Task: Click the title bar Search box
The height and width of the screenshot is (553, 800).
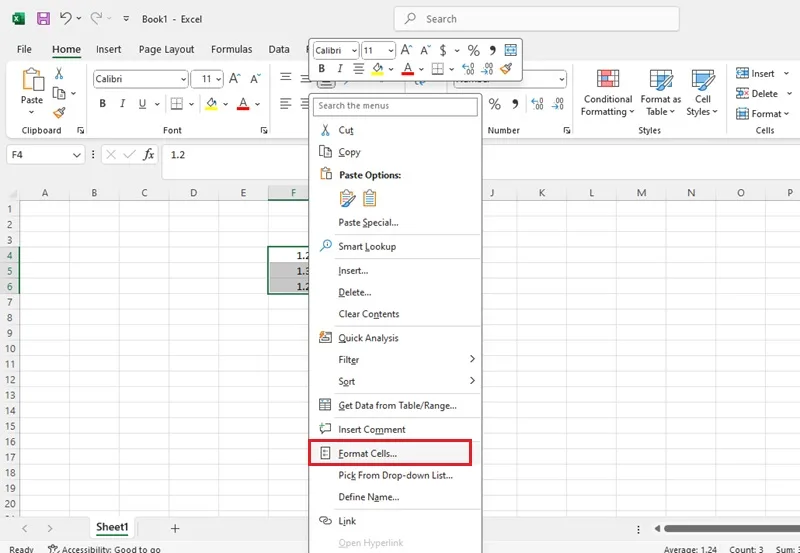Action: pyautogui.click(x=536, y=19)
